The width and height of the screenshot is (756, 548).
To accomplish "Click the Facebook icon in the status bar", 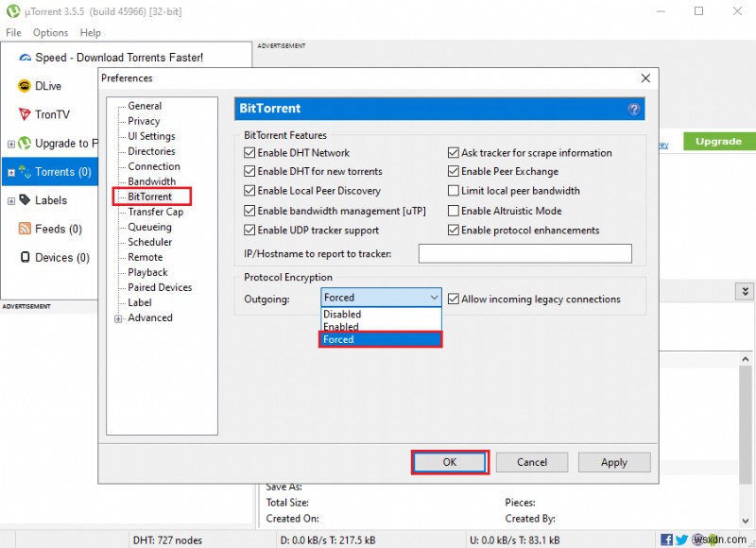I will [667, 539].
